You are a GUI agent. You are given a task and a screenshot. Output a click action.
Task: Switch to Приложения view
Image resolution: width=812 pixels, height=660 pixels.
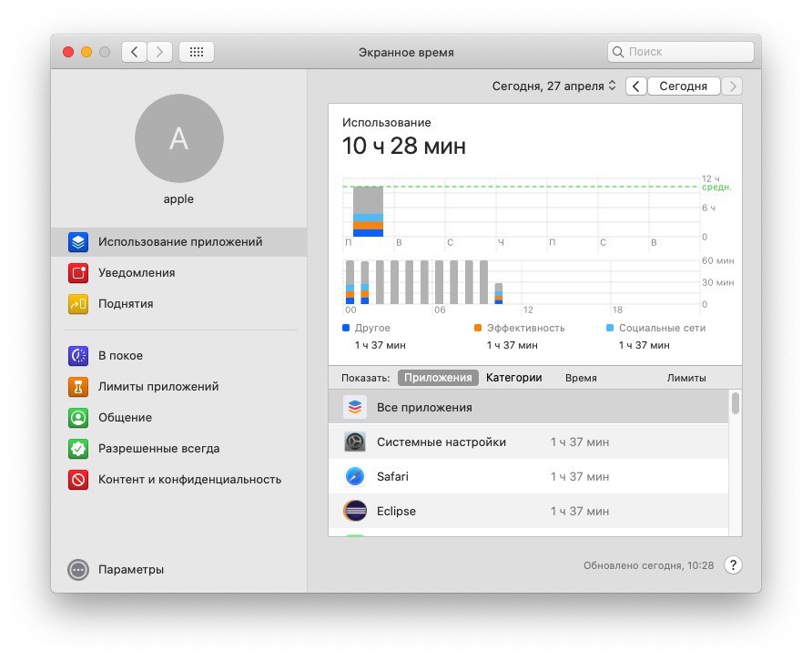pos(438,378)
